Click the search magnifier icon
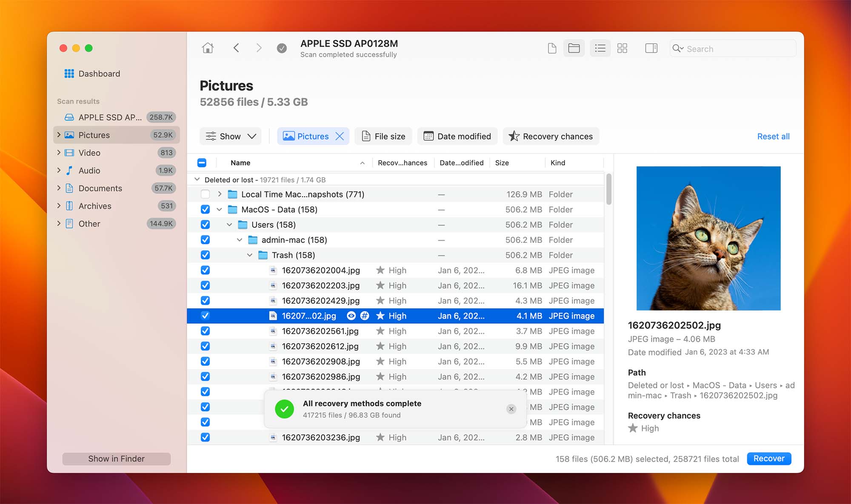The width and height of the screenshot is (851, 504). coord(677,48)
